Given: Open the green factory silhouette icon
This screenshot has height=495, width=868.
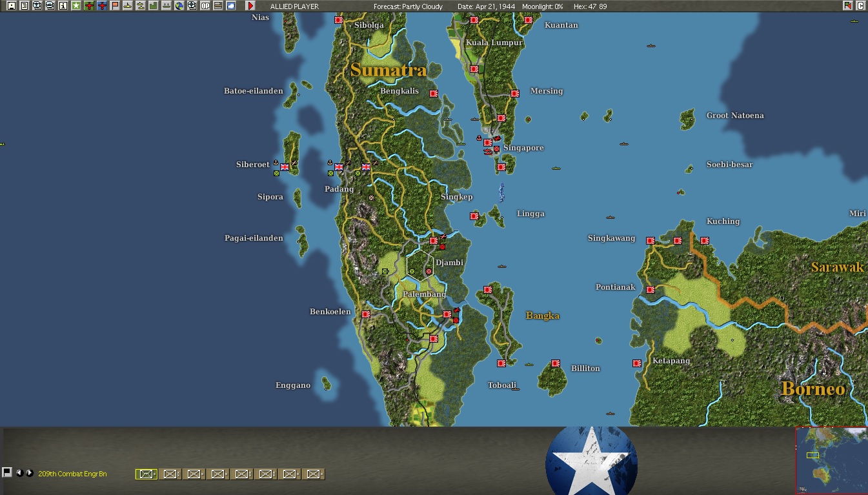Looking at the screenshot, I should [153, 6].
